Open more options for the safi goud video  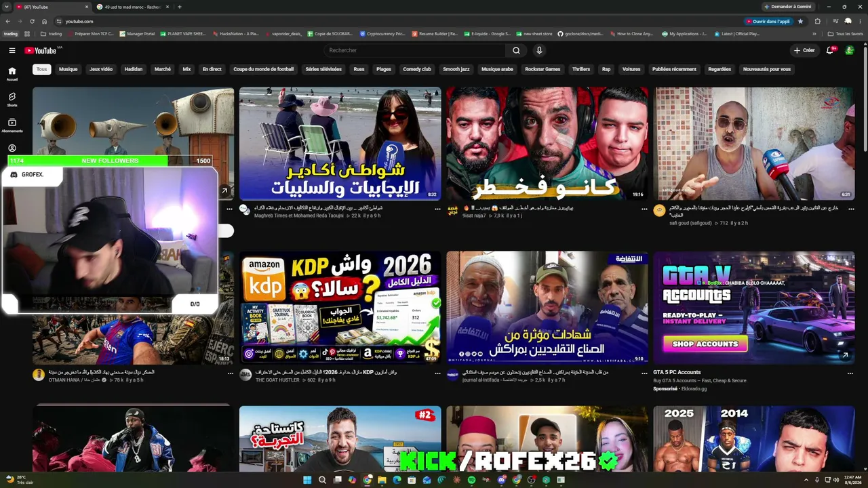pyautogui.click(x=850, y=209)
